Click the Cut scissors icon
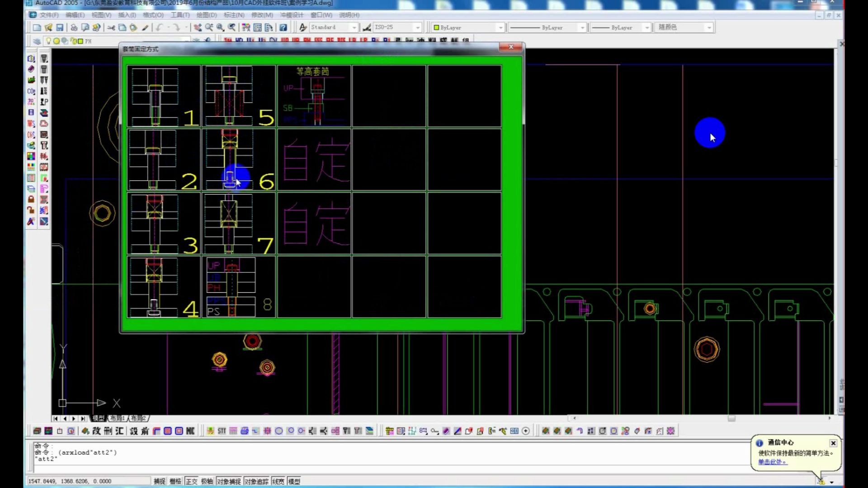 pos(111,28)
